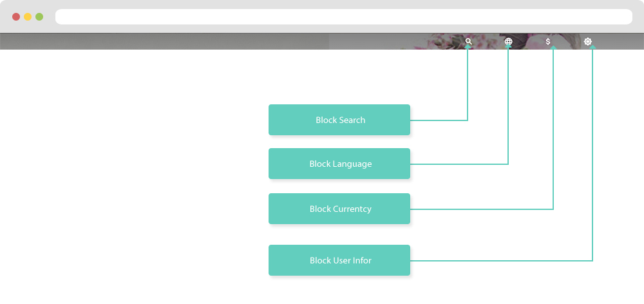Click the green maximize window dot
Image resolution: width=644 pixels, height=304 pixels.
click(x=39, y=17)
